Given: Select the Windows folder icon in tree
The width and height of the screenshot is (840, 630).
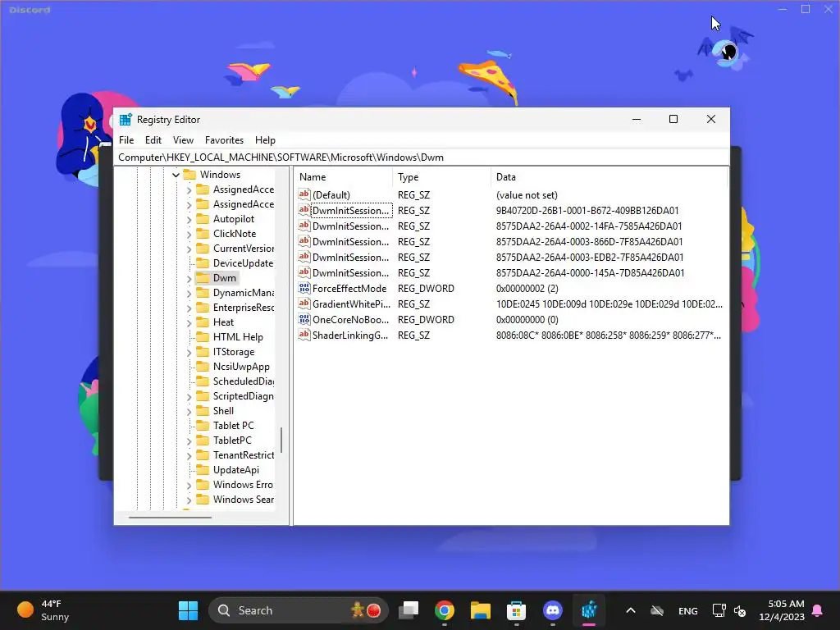Looking at the screenshot, I should 189,175.
